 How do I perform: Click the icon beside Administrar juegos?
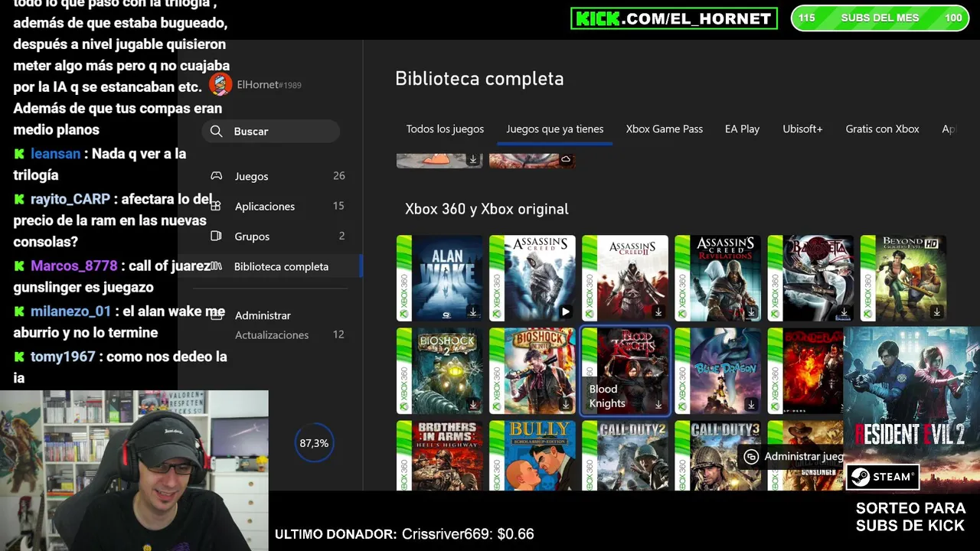[751, 456]
